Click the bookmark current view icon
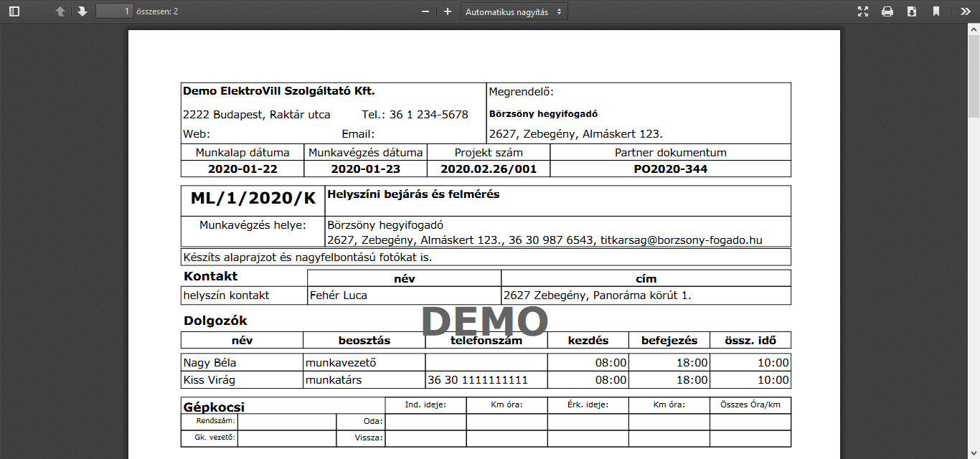980x459 pixels. click(x=936, y=11)
